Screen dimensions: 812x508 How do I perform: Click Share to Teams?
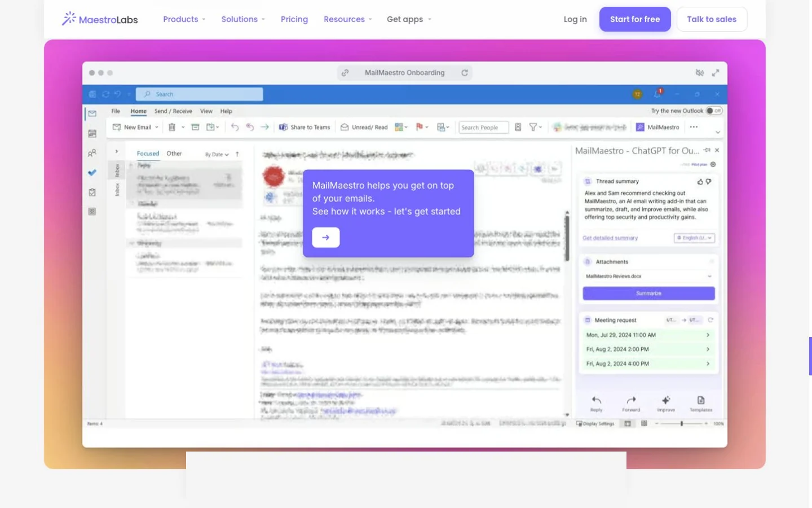[x=304, y=128]
